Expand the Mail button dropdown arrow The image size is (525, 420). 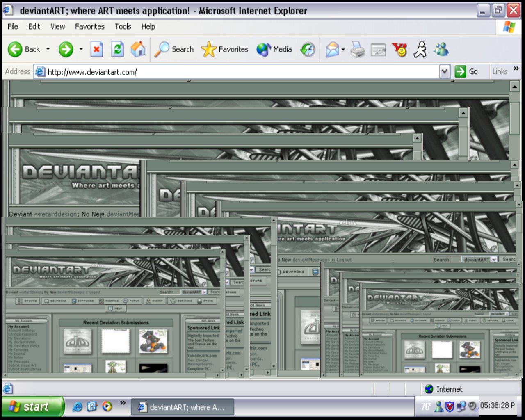(x=343, y=50)
